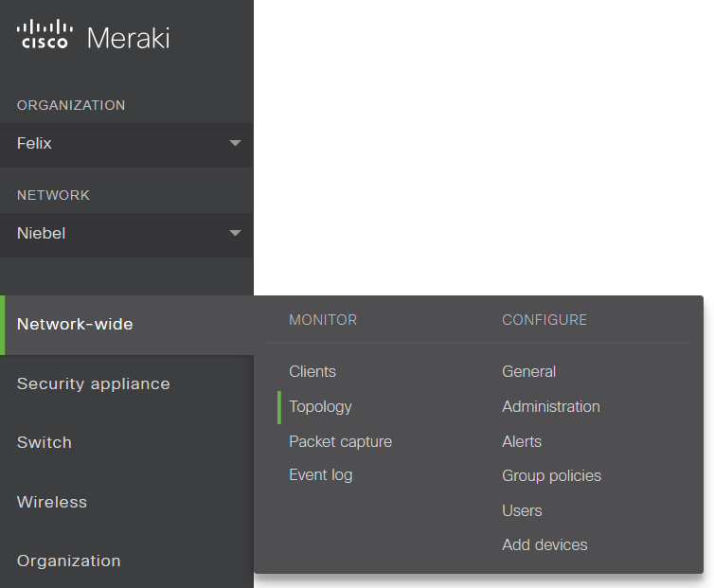Screen dimensions: 714x588
Task: Open the Security appliance menu
Action: 93,383
